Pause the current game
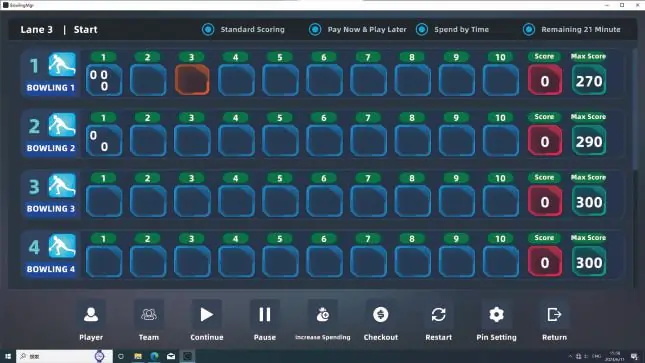 [264, 315]
